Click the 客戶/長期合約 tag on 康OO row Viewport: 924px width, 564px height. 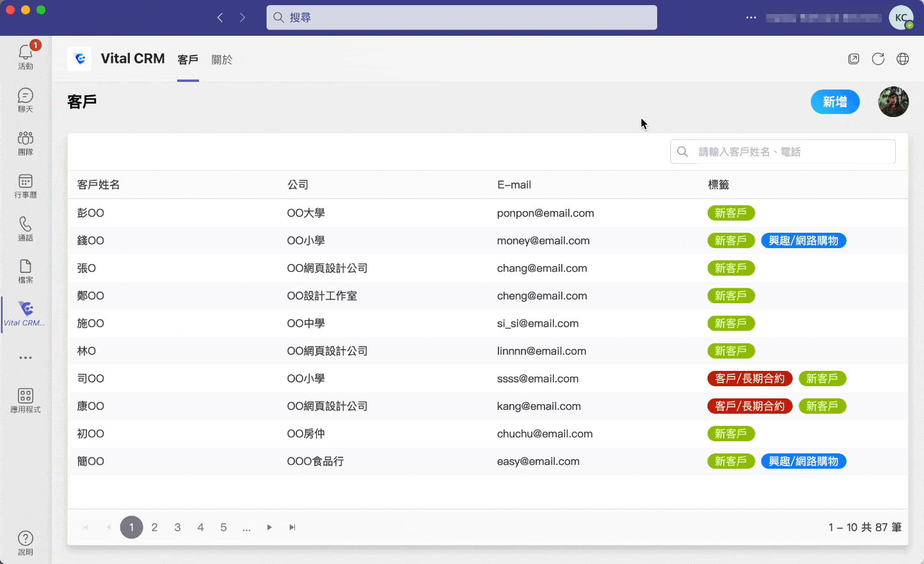coord(750,405)
